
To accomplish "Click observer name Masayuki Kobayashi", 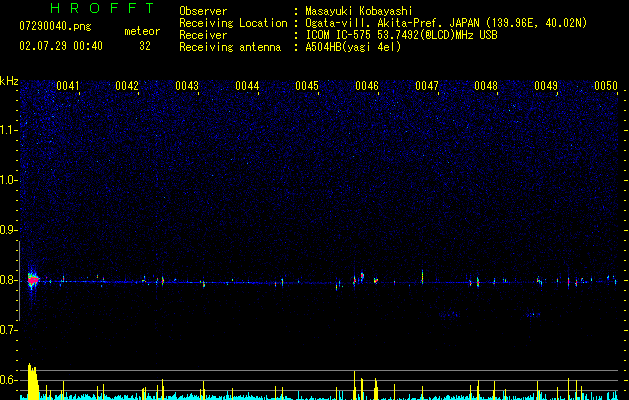I will click(x=359, y=11).
